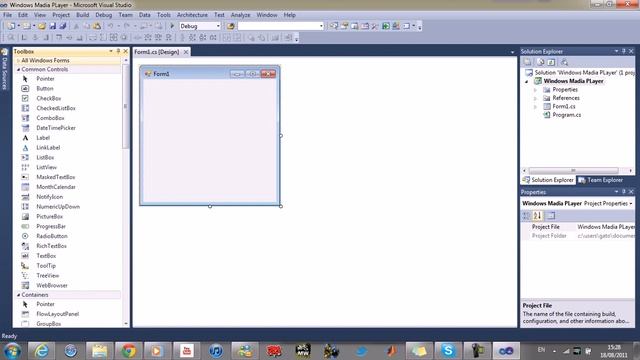Switch to the Team Explorer tab

600,180
